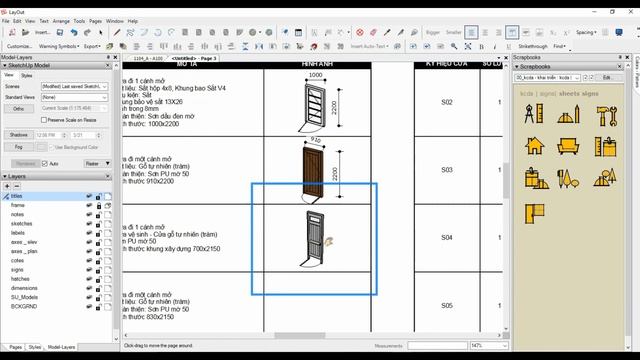Viewport: 640px width, 360px height.
Task: Click the Redo arrow in toolbar
Action: 87,32
